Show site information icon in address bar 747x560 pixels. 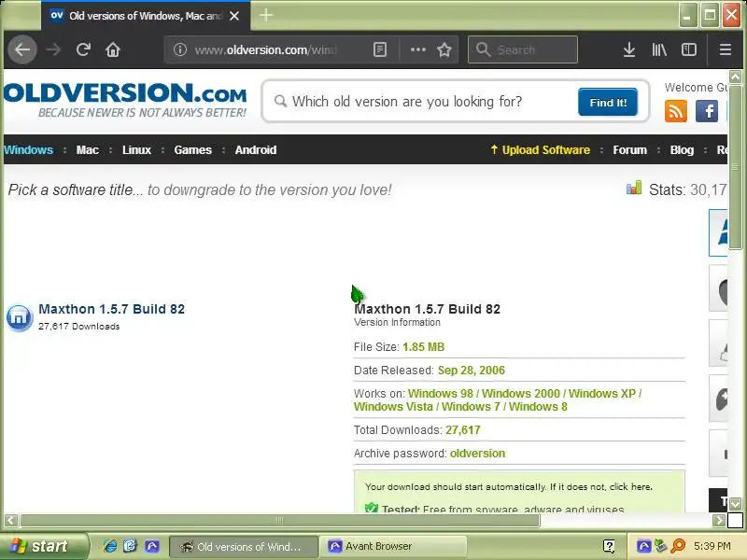click(x=179, y=49)
